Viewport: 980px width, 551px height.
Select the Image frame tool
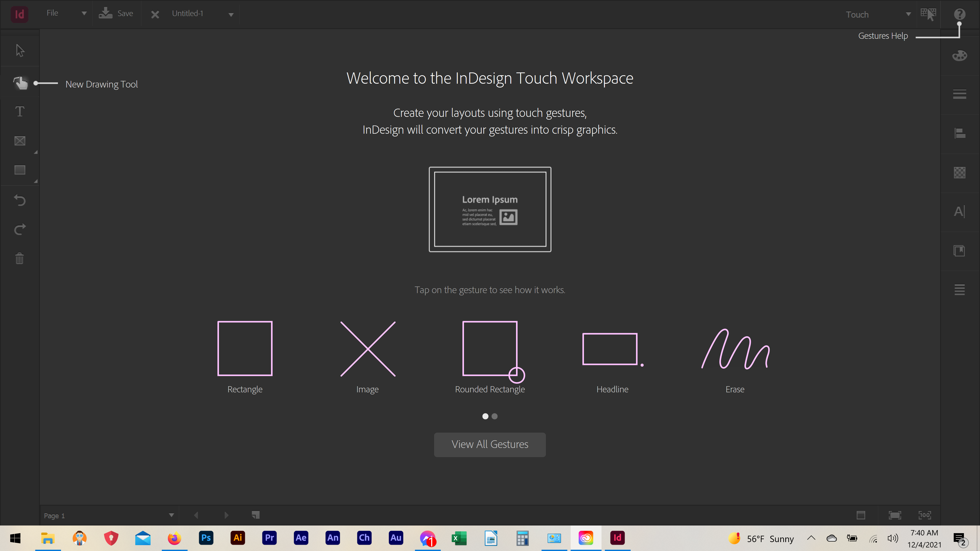pos(19,141)
